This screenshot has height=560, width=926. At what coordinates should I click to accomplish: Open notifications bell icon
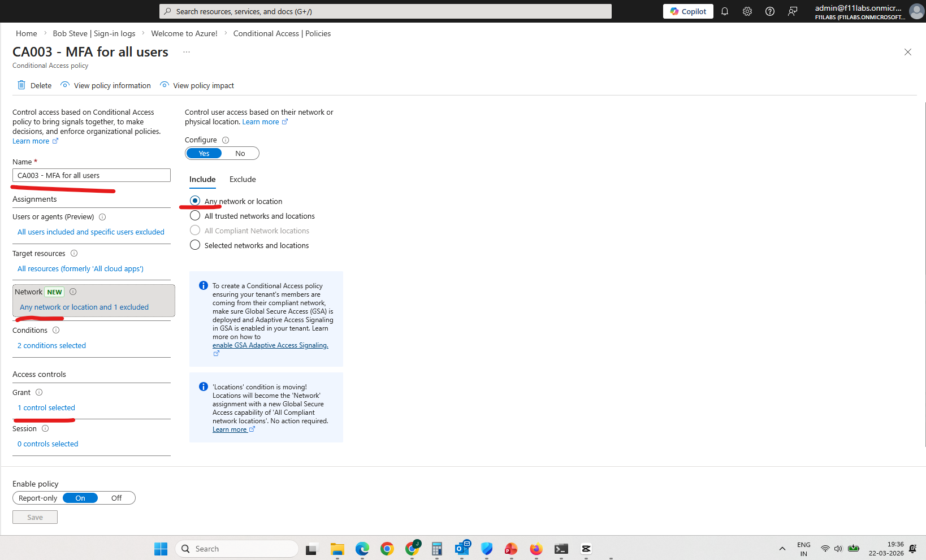tap(724, 11)
